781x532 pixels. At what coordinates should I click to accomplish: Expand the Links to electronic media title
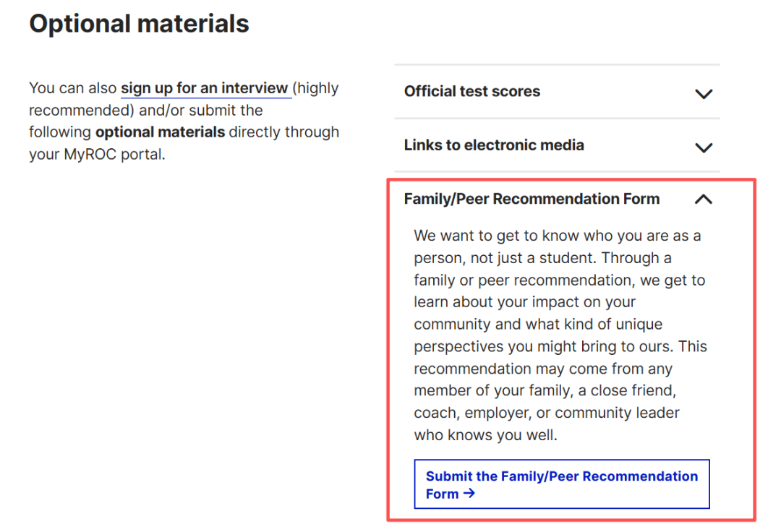click(493, 145)
